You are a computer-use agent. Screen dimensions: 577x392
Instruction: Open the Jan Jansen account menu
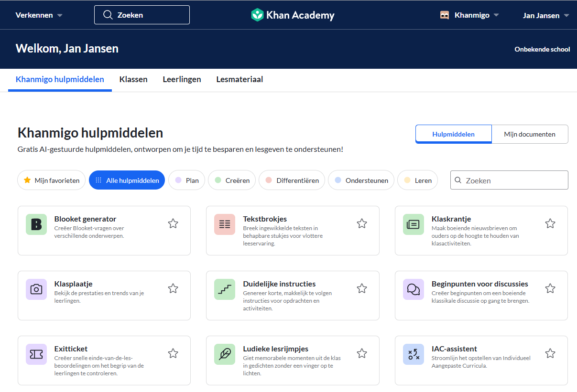click(546, 15)
